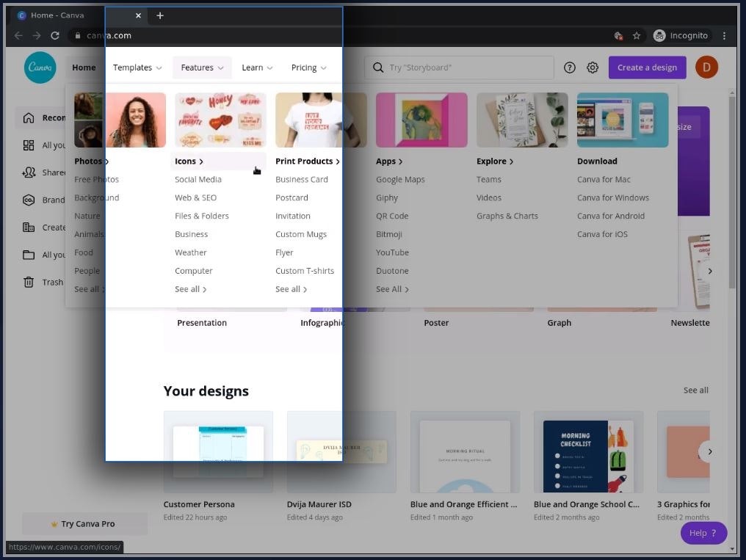Select Web & SEO under Icons
The image size is (746, 560).
tap(195, 197)
